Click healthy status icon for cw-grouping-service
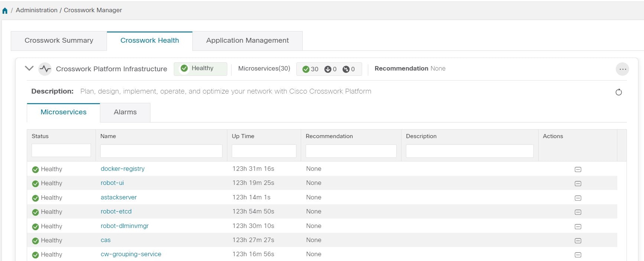Image resolution: width=644 pixels, height=261 pixels. click(35, 255)
